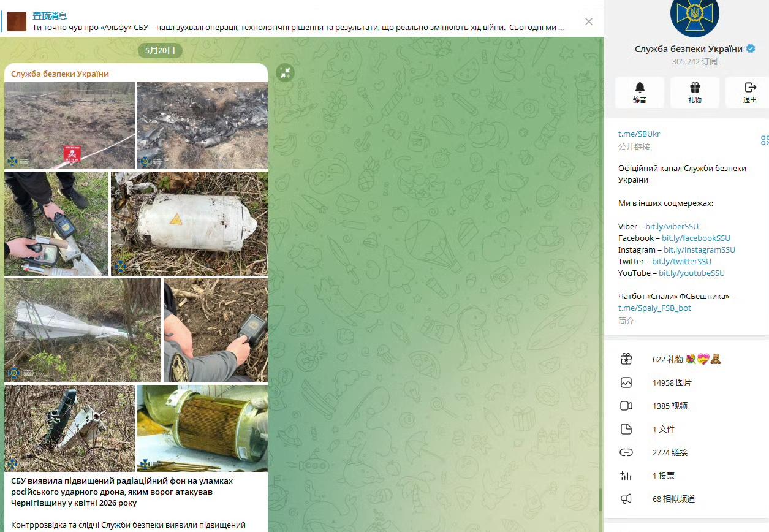Open the pinned message about «Альфу» СБУ
Viewport: 769px width, 532px height.
point(298,21)
